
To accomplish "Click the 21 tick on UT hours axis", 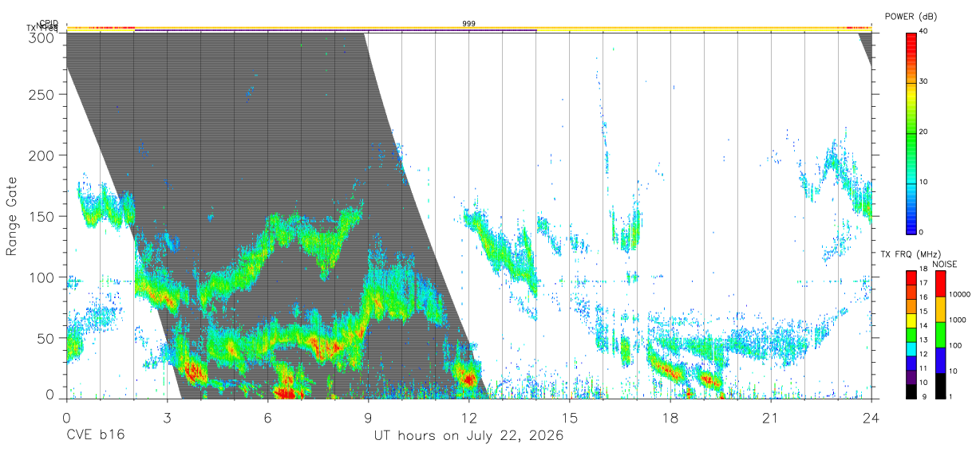I will (770, 417).
